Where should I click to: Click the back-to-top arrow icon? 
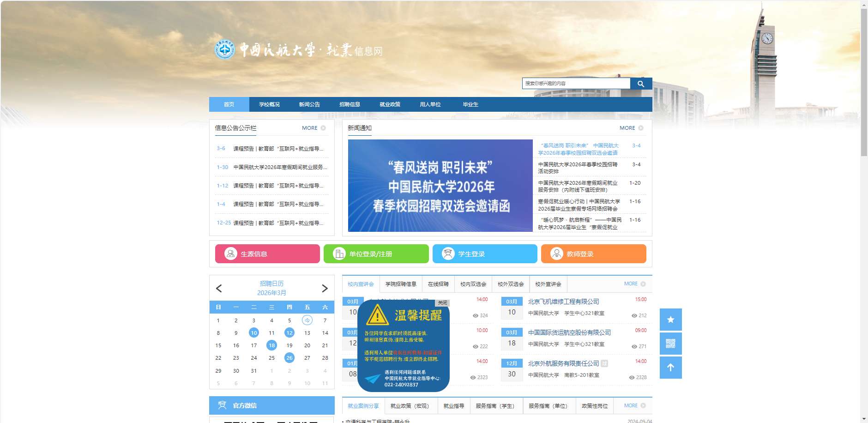click(670, 368)
